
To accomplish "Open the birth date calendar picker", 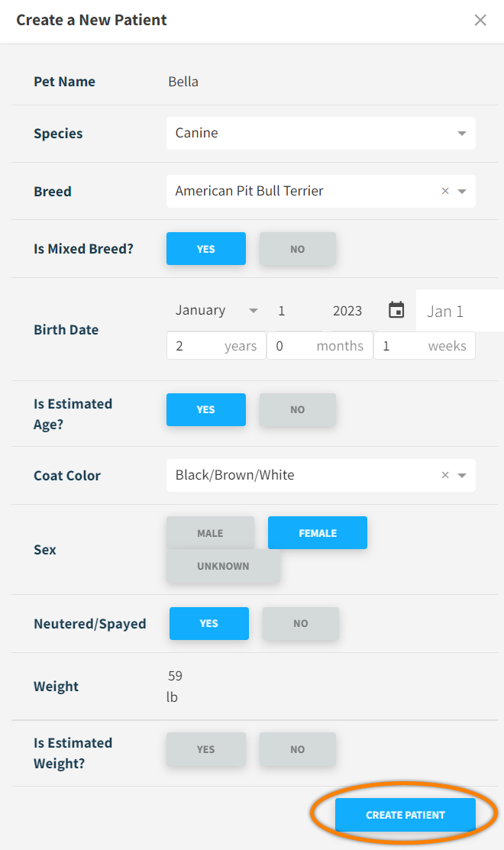I will tap(396, 310).
